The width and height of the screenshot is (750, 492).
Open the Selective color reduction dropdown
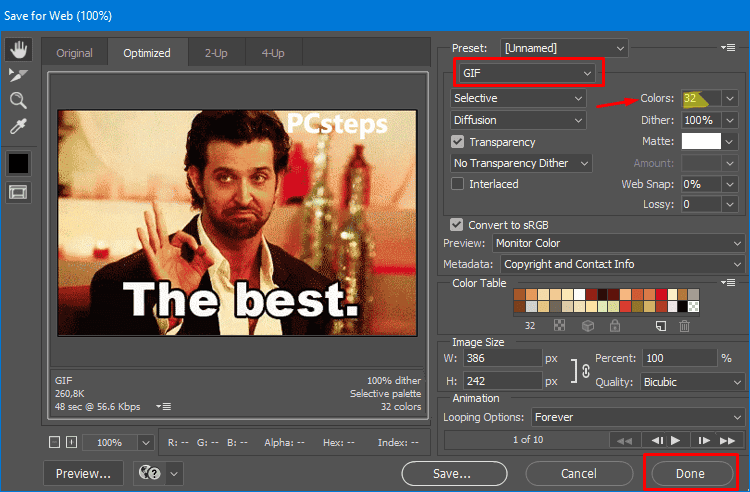coord(518,98)
